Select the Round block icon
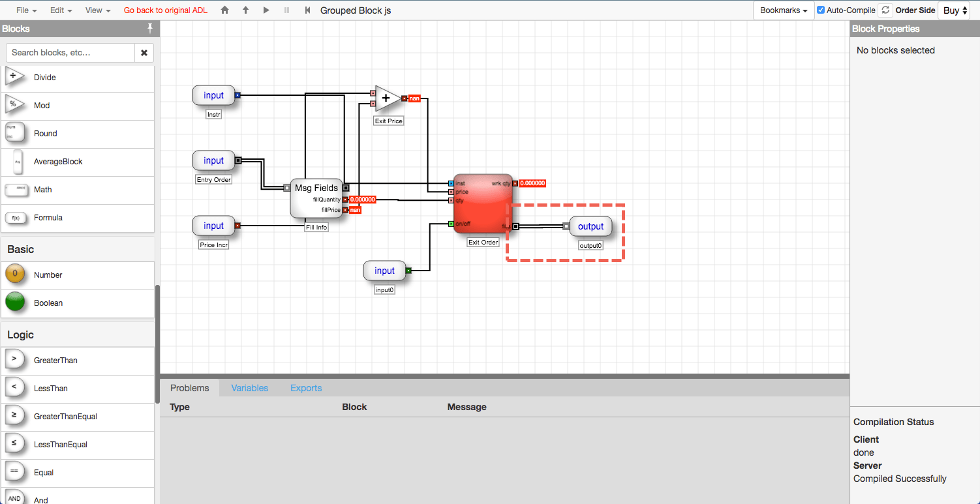Screen dimensions: 980x504 point(14,133)
